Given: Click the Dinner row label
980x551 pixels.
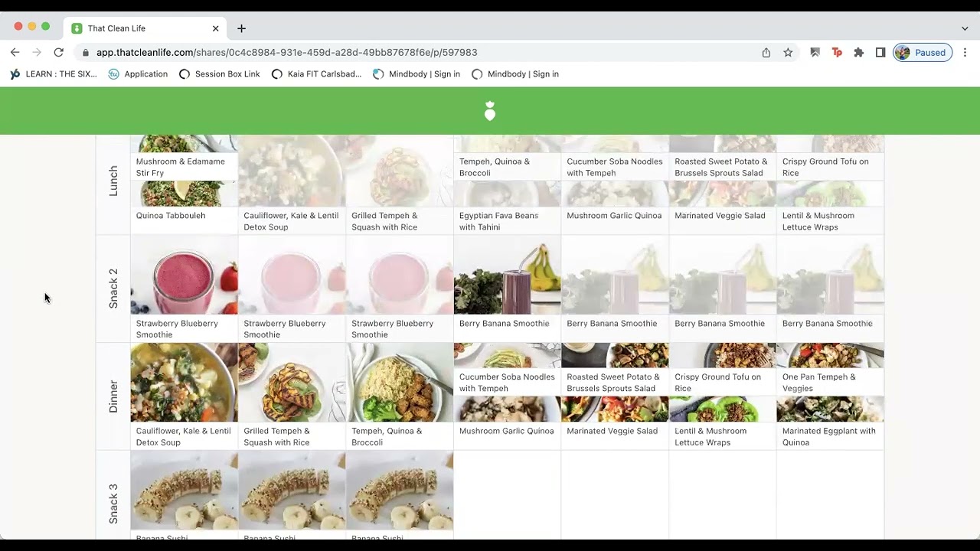Looking at the screenshot, I should (113, 396).
